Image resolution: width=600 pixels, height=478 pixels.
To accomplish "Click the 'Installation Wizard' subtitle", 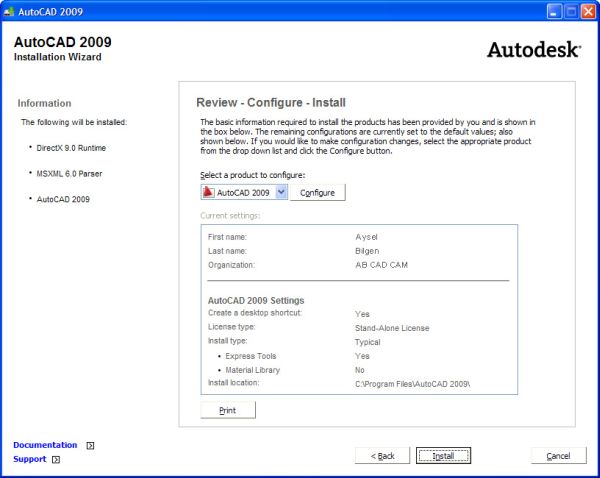I will (58, 57).
